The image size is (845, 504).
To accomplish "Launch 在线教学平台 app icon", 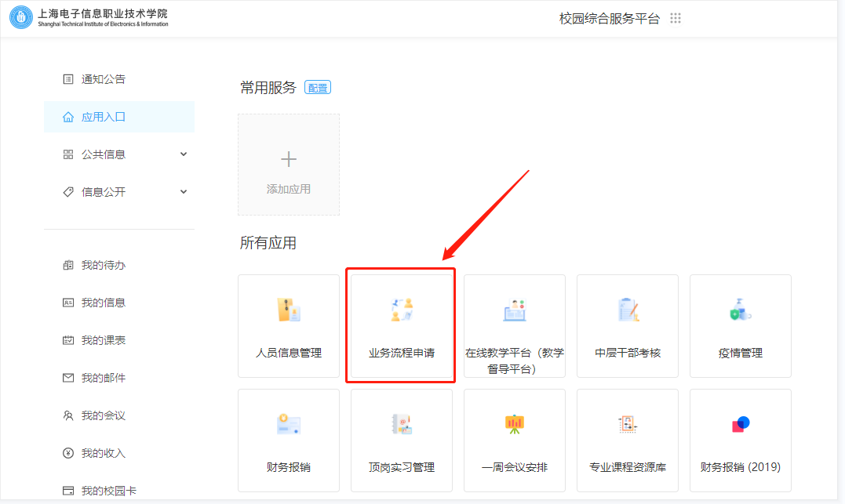I will (514, 310).
